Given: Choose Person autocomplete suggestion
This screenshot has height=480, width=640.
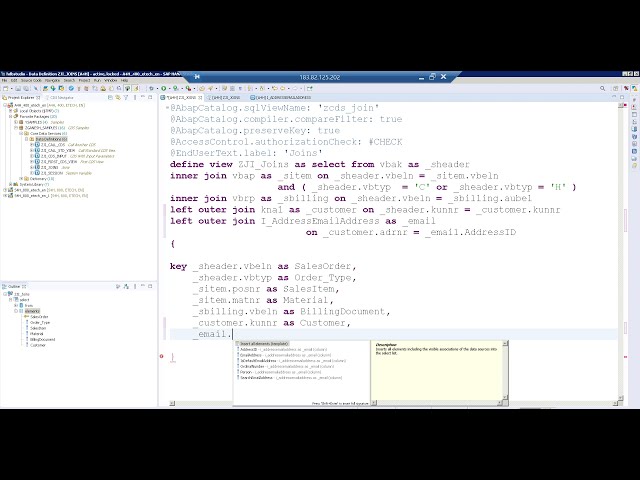Looking at the screenshot, I should (246, 372).
